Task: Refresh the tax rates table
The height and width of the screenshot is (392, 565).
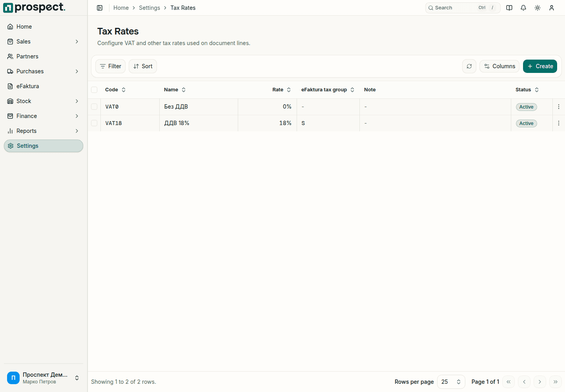Action: pos(469,66)
